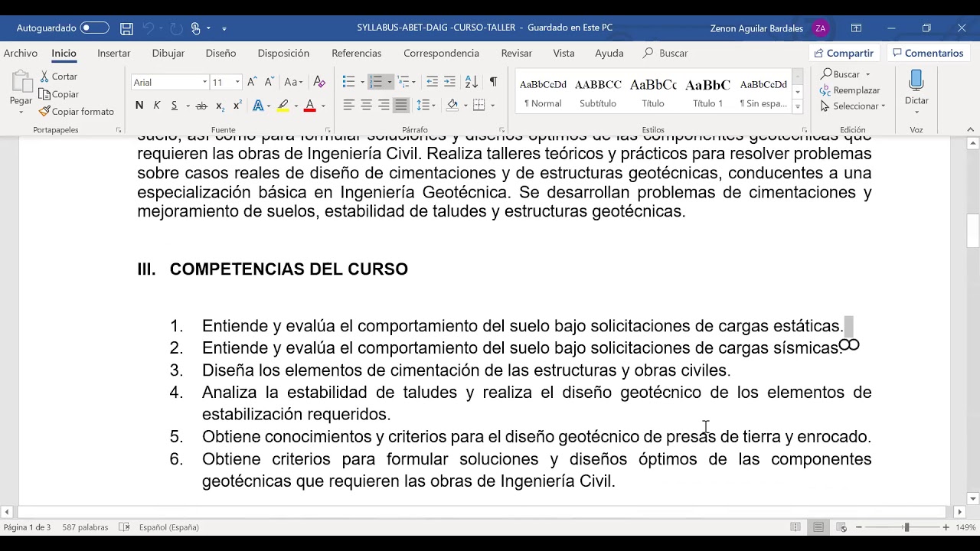The image size is (980, 551).
Task: Click the align left icon
Action: pos(348,106)
